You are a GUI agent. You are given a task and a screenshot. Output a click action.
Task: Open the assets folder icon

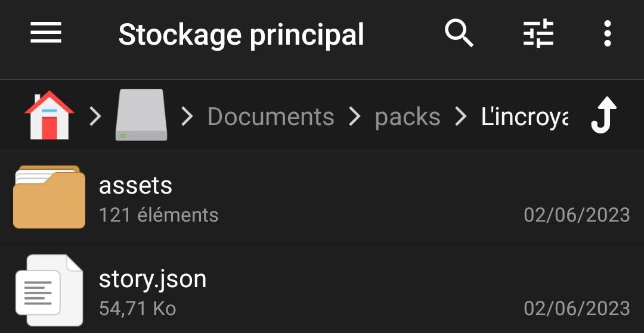(49, 197)
